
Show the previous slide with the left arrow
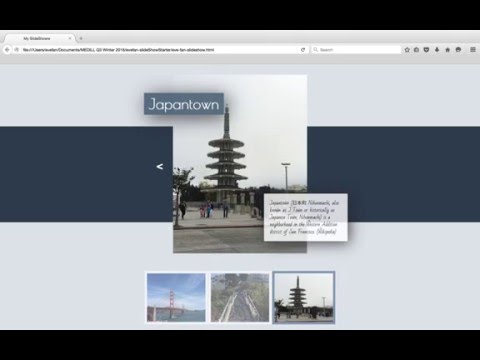(160, 166)
